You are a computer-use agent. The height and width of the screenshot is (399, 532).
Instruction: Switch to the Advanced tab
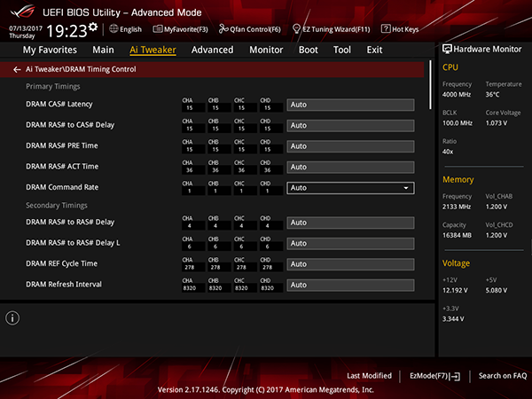click(213, 50)
